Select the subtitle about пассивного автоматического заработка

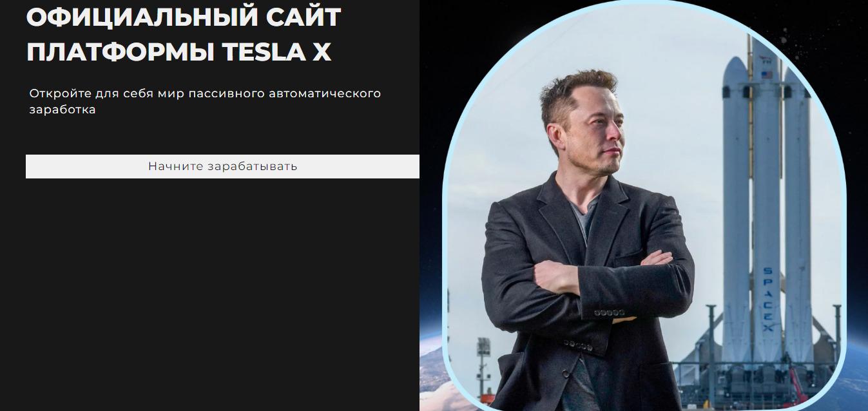205,101
